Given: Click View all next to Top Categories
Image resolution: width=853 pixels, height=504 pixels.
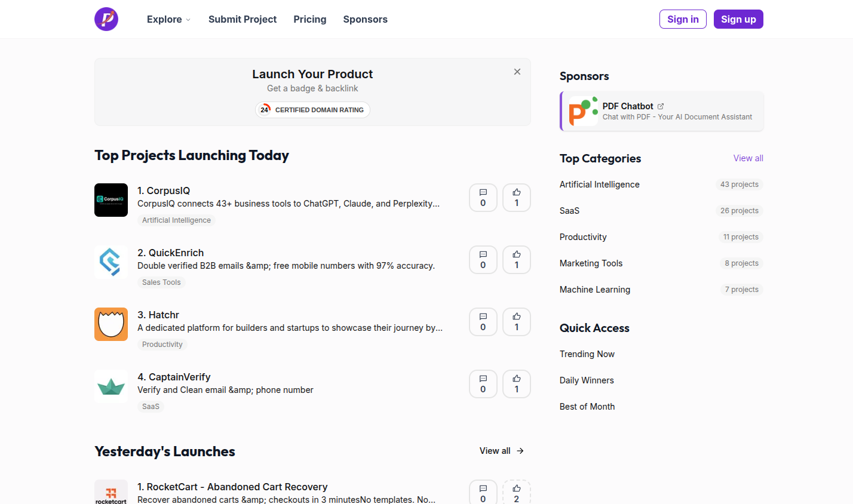Looking at the screenshot, I should tap(748, 158).
